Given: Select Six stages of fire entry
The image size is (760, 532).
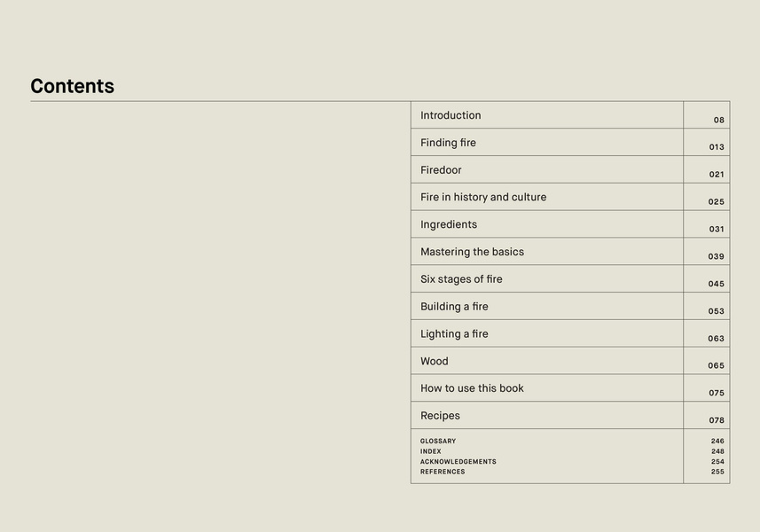Looking at the screenshot, I should (461, 279).
